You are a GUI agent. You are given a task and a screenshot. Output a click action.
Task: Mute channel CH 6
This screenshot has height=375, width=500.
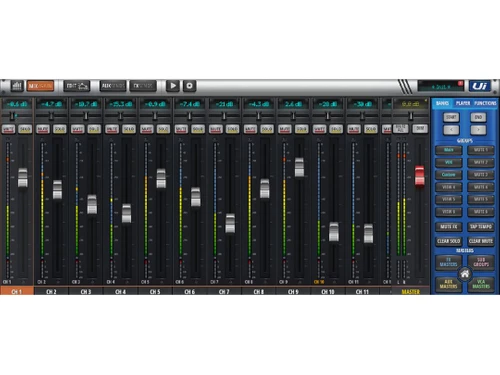pyautogui.click(x=181, y=129)
